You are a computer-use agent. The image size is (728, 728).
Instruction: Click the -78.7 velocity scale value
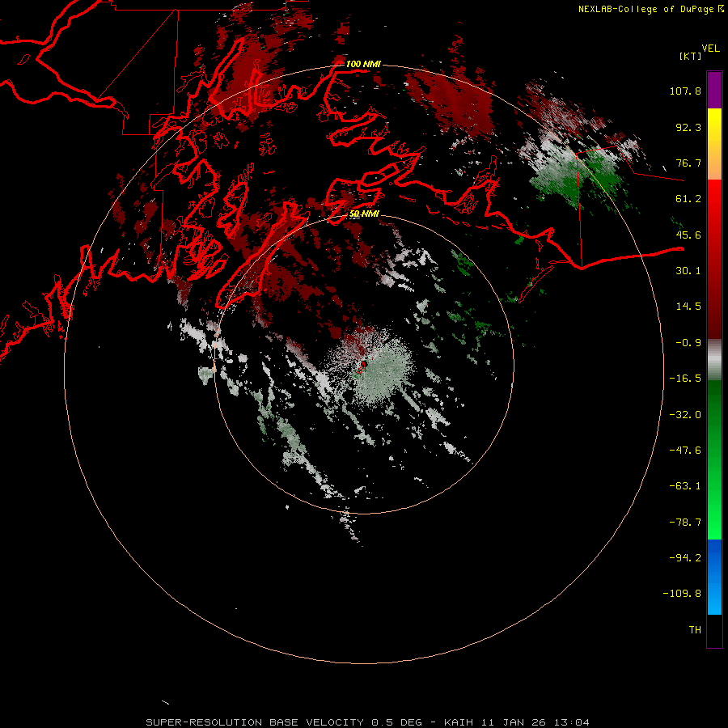[685, 523]
